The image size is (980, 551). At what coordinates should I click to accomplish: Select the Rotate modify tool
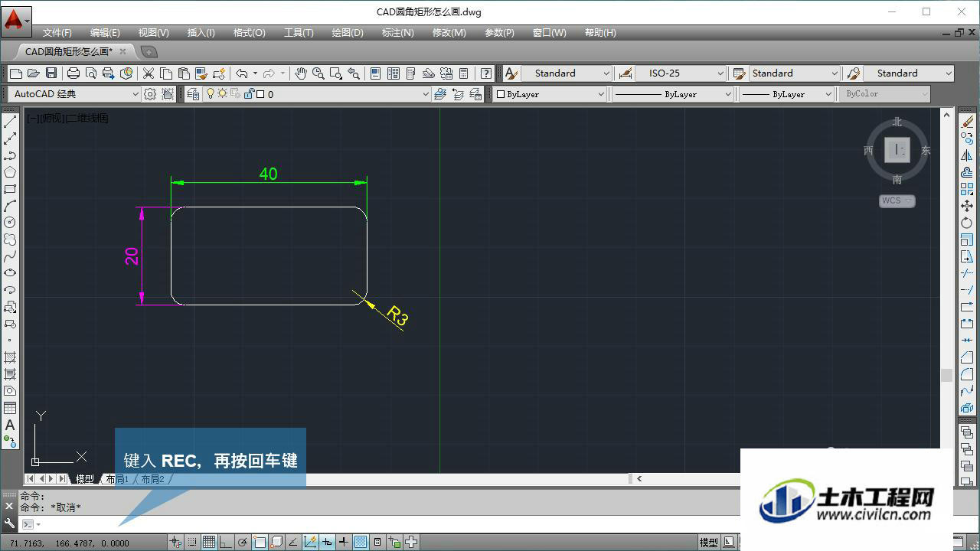click(967, 223)
